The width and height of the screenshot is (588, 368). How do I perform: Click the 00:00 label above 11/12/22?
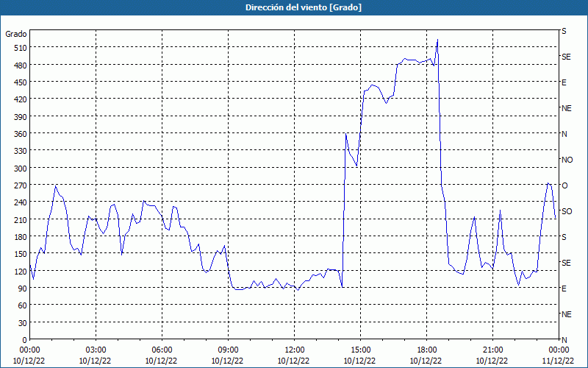(559, 350)
